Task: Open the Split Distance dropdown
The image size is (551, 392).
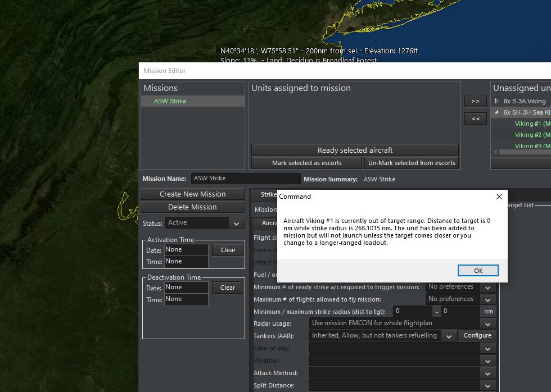Action: tap(403, 385)
